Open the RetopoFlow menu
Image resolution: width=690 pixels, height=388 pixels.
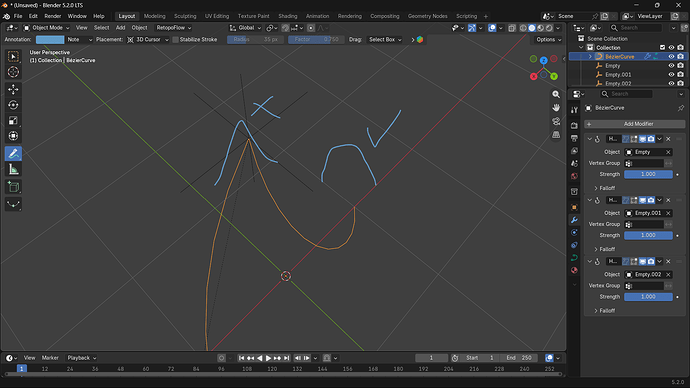(x=173, y=28)
